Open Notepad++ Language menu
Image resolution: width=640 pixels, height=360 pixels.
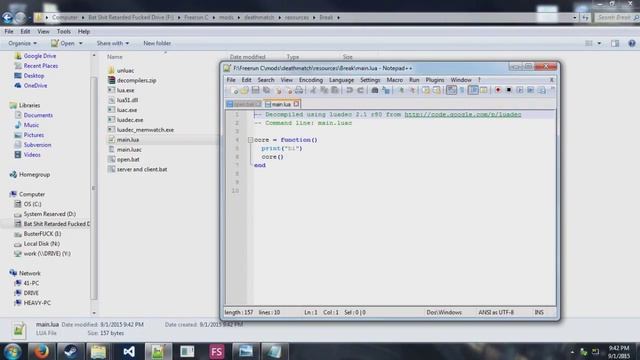point(341,80)
